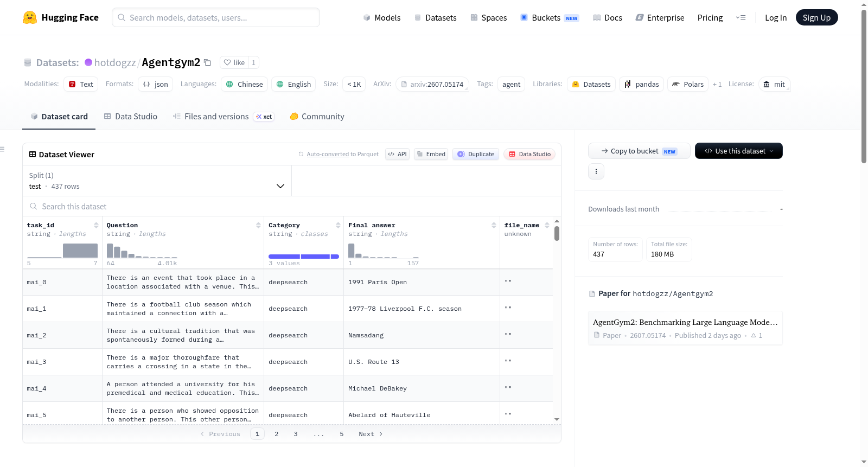Expand the Use this dataset dropdown
Image resolution: width=868 pixels, height=467 pixels.
(x=739, y=151)
